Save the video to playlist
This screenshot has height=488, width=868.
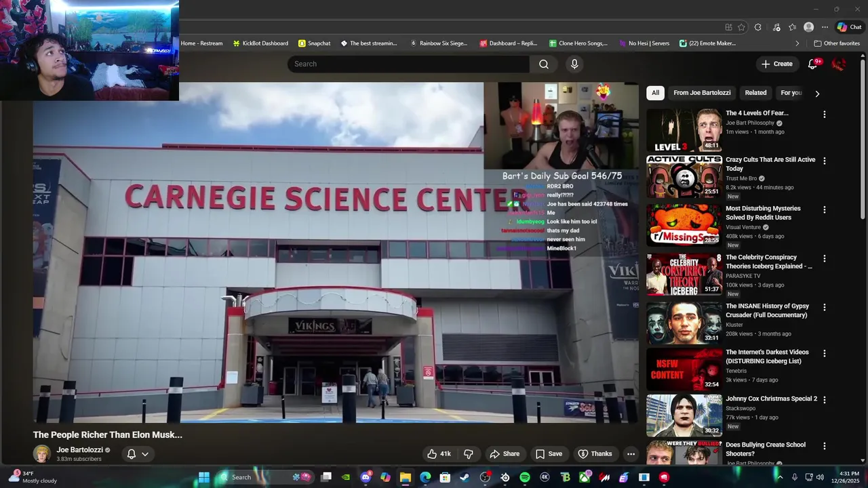(x=549, y=453)
